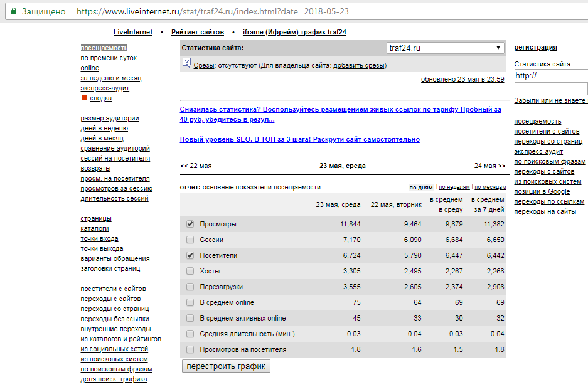Click the question mark help icon near Срезы
The width and height of the screenshot is (588, 387).
point(186,63)
